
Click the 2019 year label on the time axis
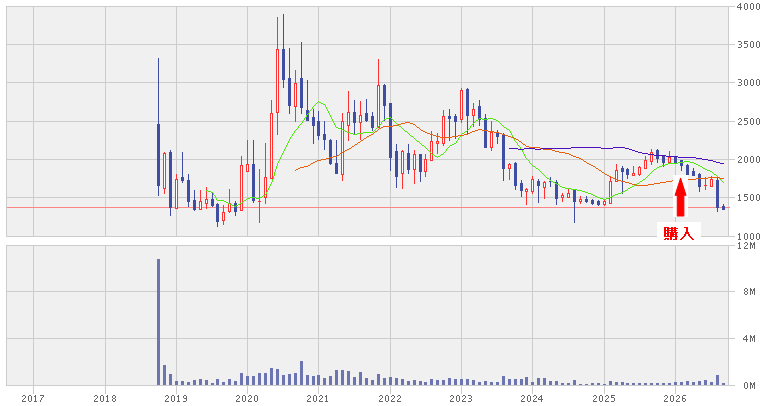(176, 399)
